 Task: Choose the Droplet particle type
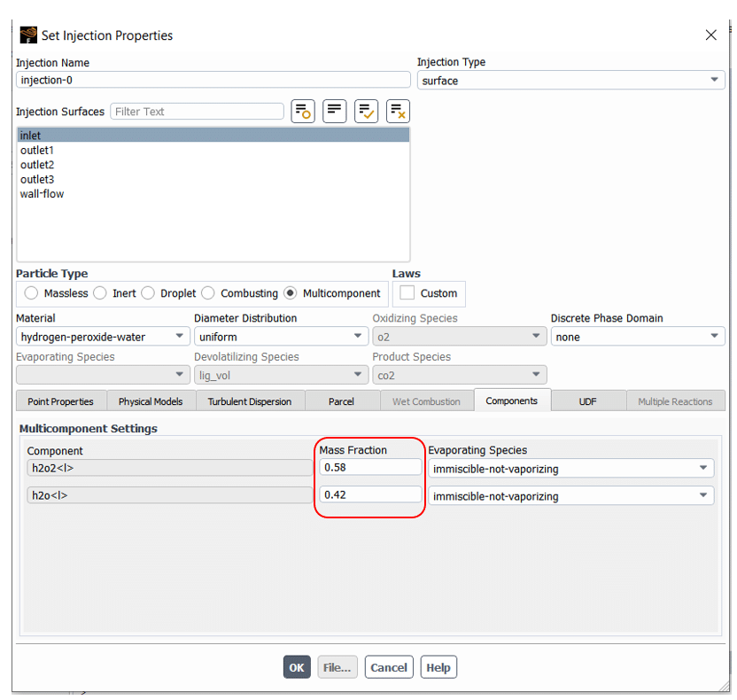[x=149, y=293]
